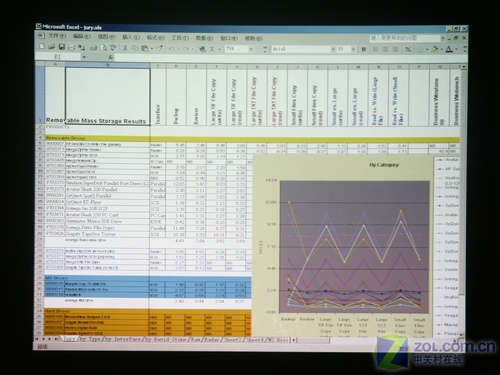Open the font size dropdown

pos(353,49)
